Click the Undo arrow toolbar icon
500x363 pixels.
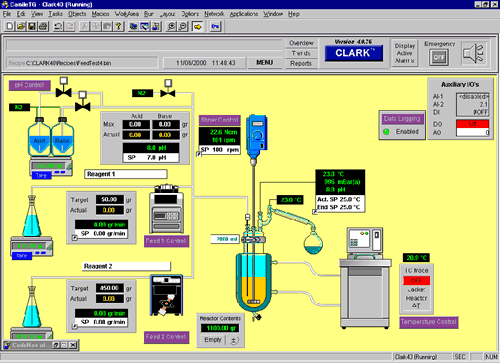(58, 26)
